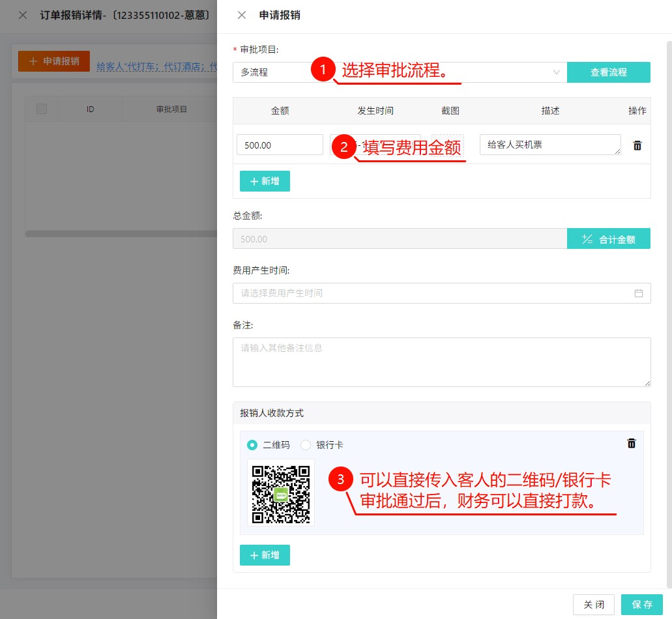Select the 银行卡 radio option
This screenshot has width=672, height=619.
click(306, 445)
